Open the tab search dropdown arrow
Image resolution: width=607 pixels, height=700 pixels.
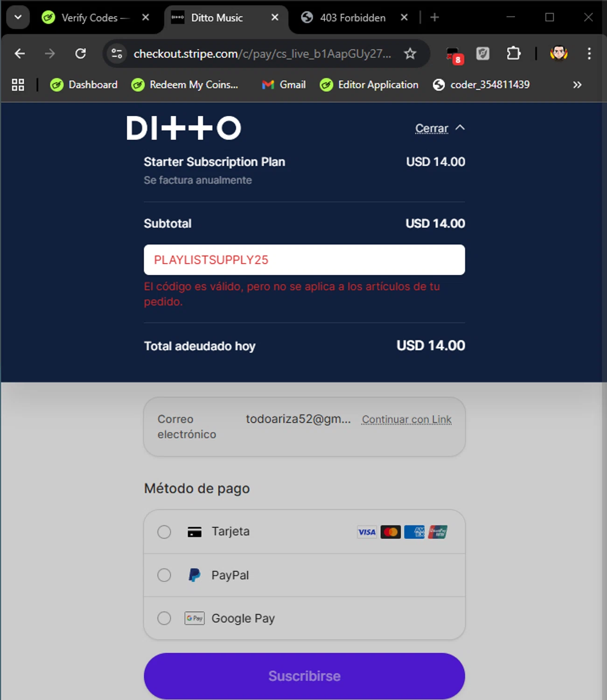pos(18,18)
